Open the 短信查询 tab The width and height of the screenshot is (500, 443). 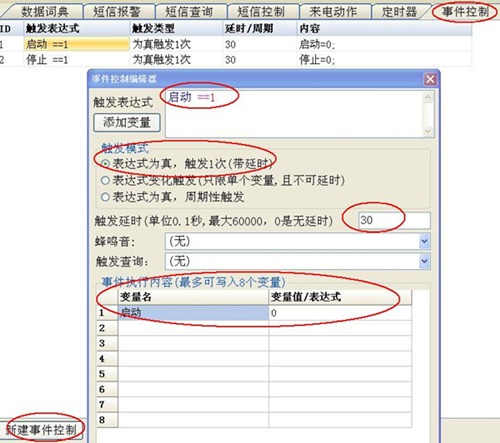coord(189,12)
